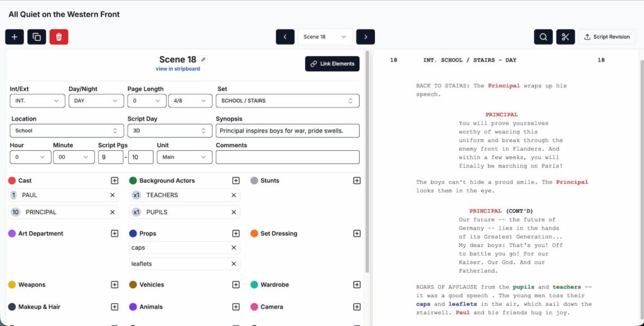Remove PRINCIPAL from the cast list
The height and width of the screenshot is (326, 644).
tap(113, 212)
